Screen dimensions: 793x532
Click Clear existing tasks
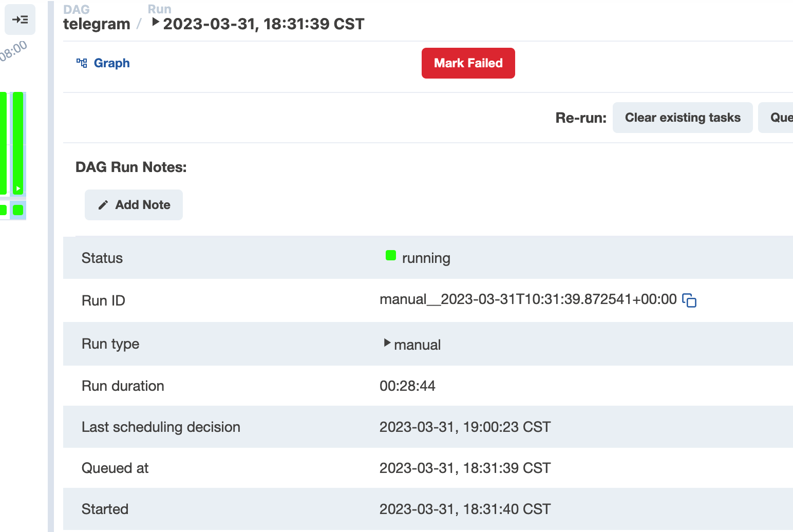point(682,118)
